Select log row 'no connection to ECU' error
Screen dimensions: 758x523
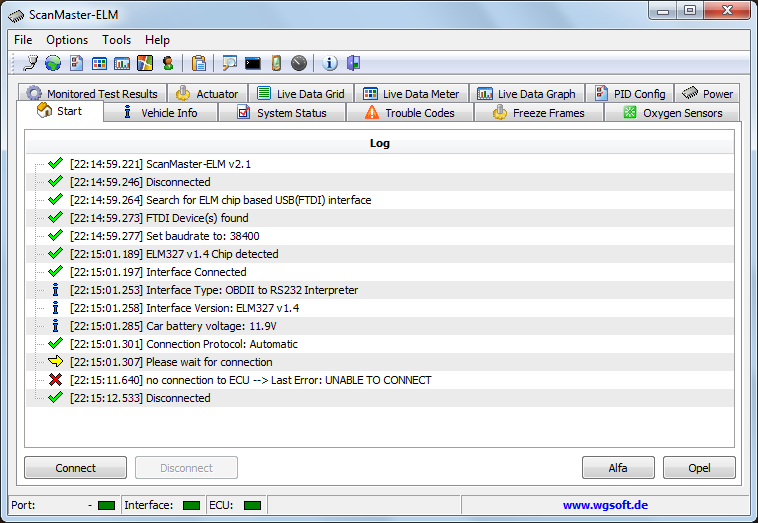(x=379, y=380)
